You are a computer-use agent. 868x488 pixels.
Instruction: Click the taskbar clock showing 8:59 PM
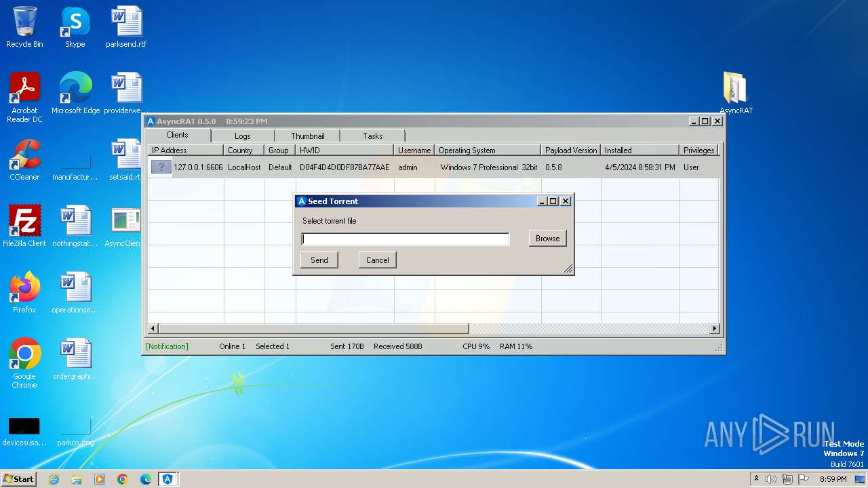pos(833,479)
